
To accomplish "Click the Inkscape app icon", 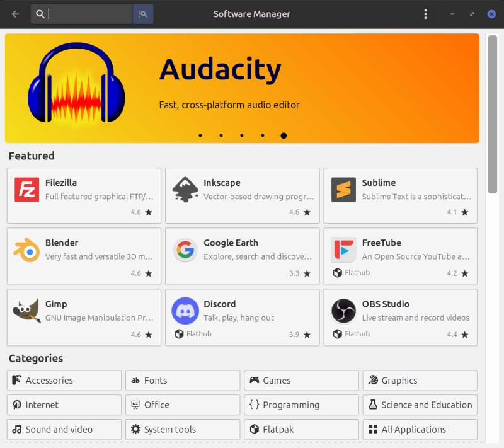I will click(185, 190).
